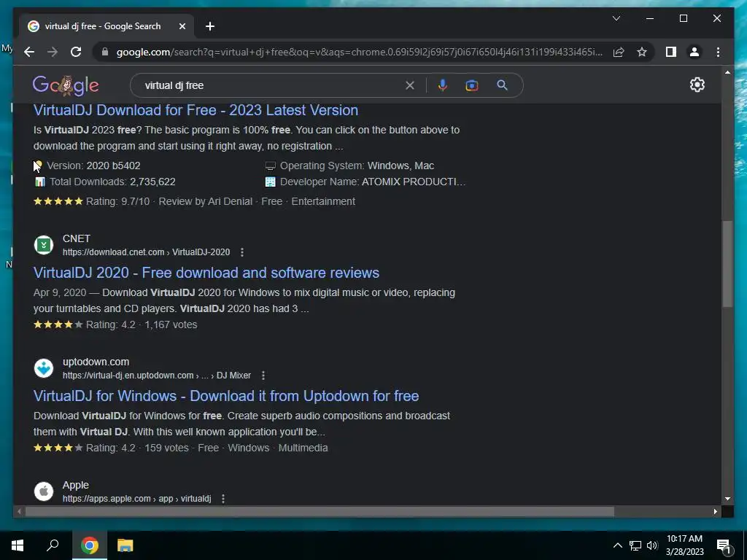Viewport: 747px width, 560px height.
Task: Open volume control tray icon
Action: tap(652, 545)
